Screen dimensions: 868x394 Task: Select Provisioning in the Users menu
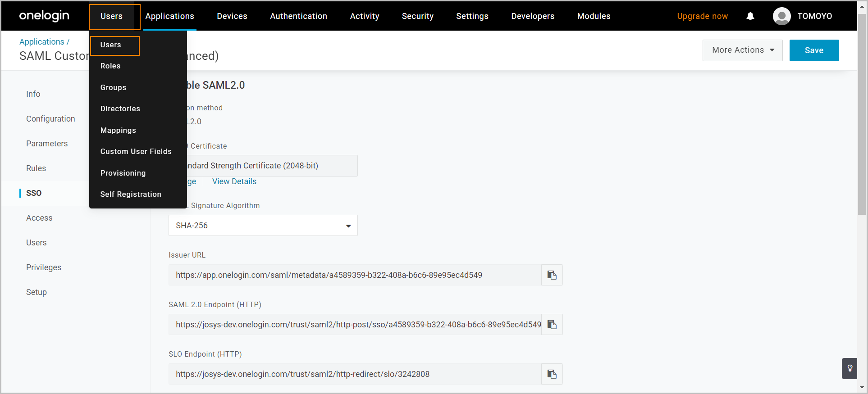[x=123, y=173]
